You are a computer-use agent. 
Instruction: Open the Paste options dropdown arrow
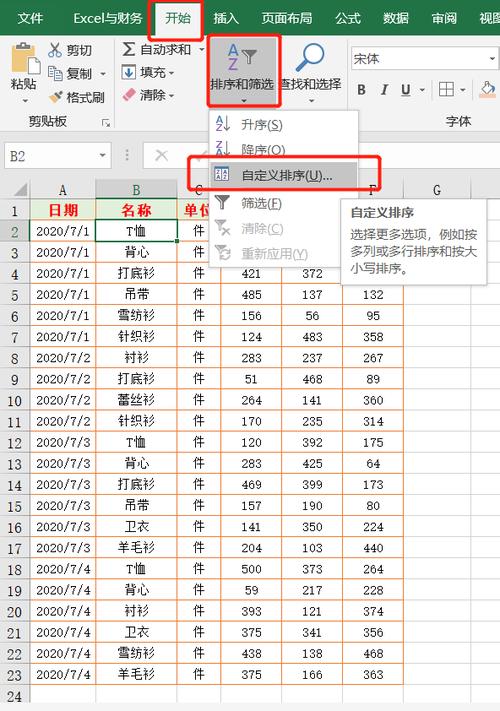coord(24,101)
